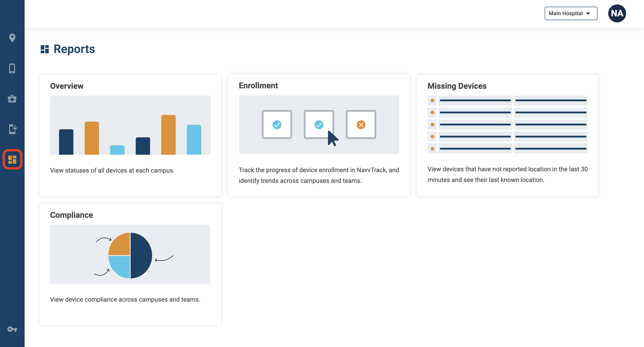Click the Overview bar chart thumbnail
This screenshot has width=644, height=347.
coord(130,125)
